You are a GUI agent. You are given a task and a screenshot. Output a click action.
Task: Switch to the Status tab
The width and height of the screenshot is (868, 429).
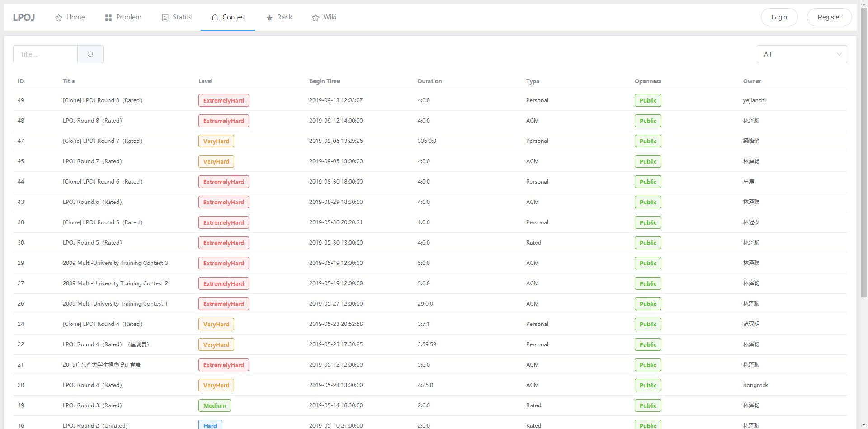pos(182,17)
